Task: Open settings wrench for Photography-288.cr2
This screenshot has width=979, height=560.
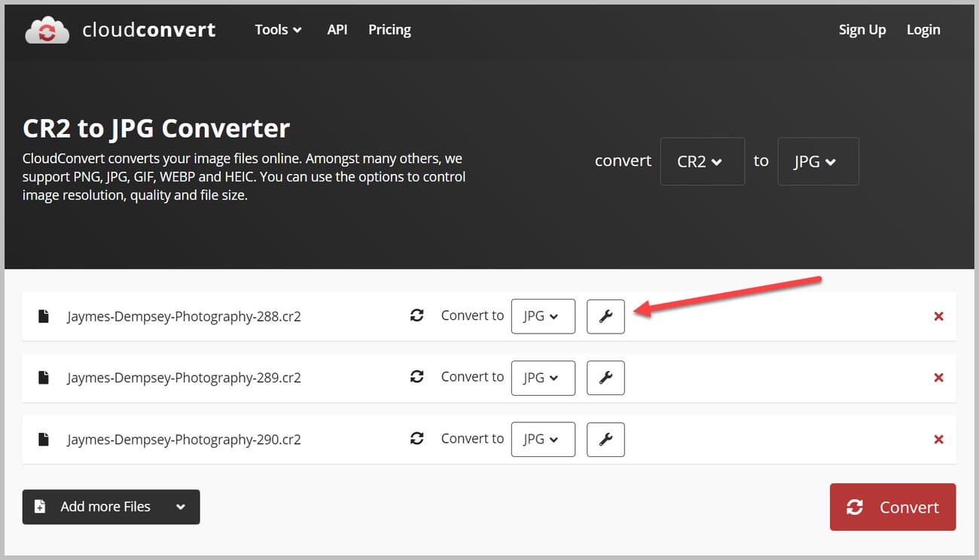Action: click(x=605, y=316)
